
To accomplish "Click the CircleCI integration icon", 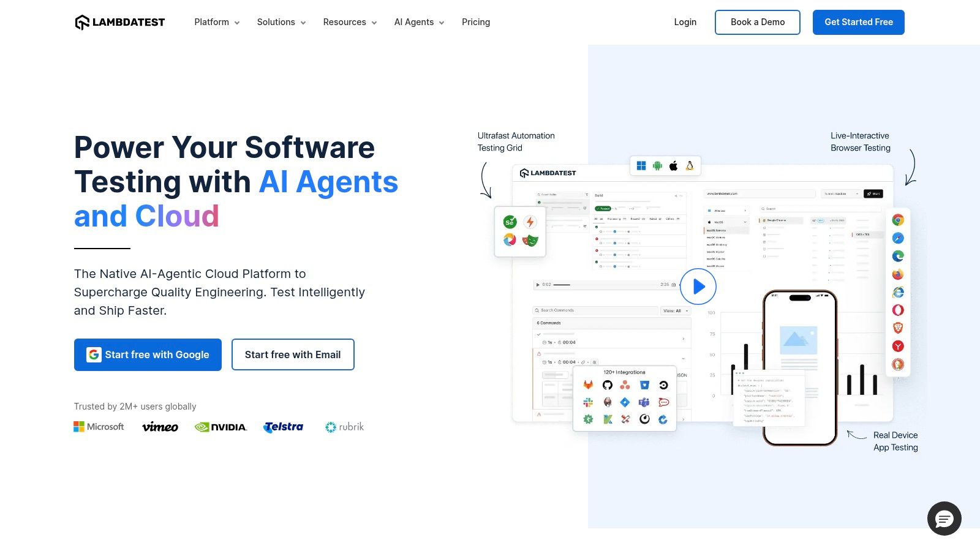I will 663,385.
